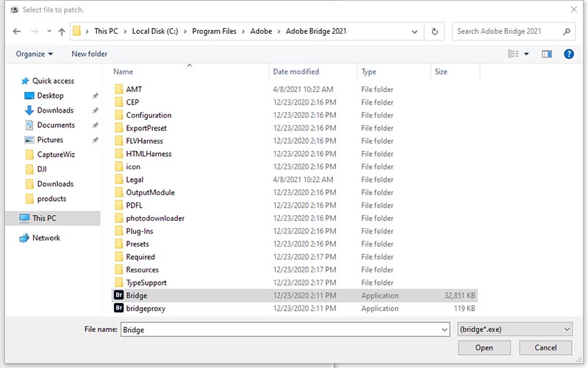
Task: Jump to Adobe in the breadcrumb
Action: (261, 31)
